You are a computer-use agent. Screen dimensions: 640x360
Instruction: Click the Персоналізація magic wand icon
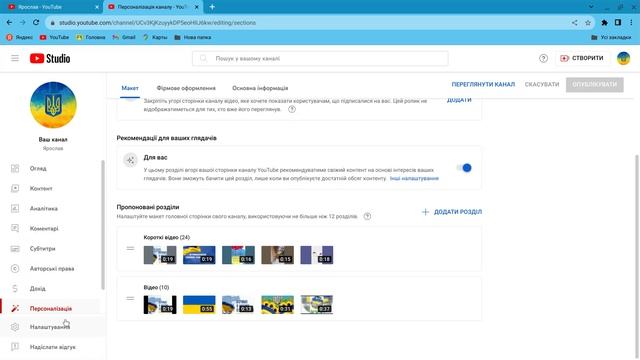pyautogui.click(x=15, y=308)
